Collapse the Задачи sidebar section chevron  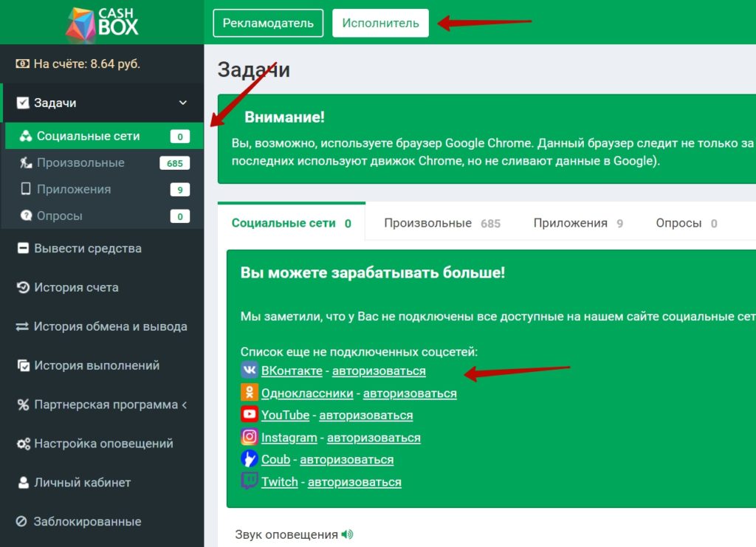click(183, 103)
